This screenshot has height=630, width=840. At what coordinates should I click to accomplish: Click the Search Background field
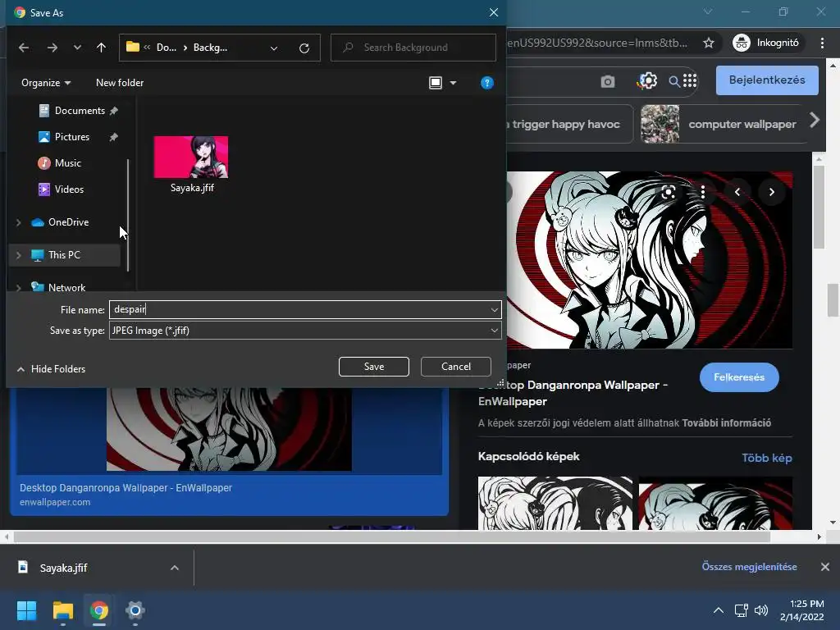point(413,48)
